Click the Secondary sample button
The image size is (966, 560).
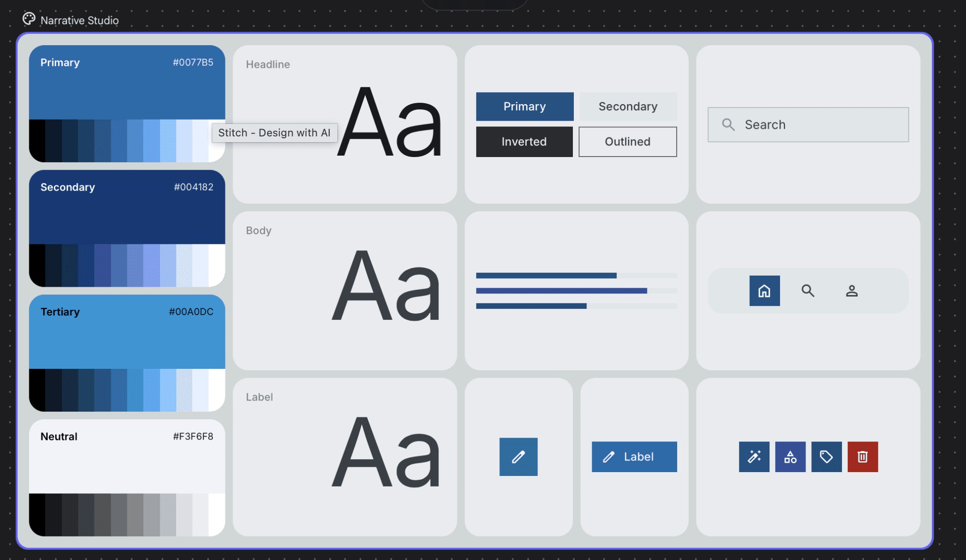628,107
